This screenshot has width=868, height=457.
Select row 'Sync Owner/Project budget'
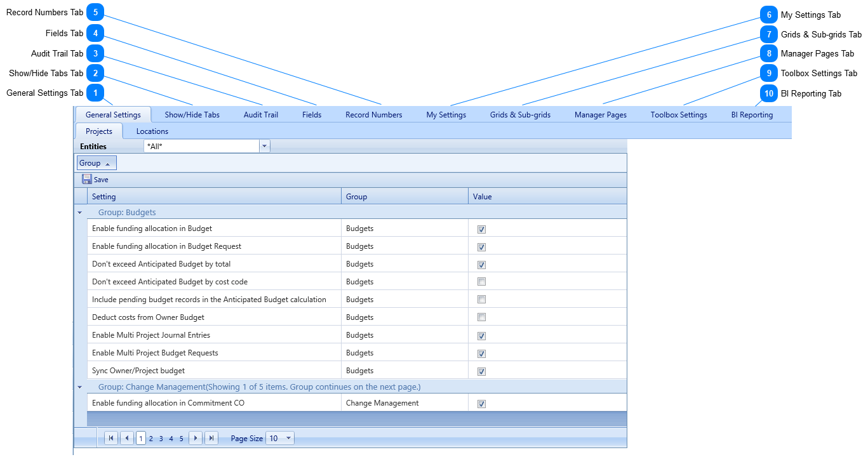point(357,370)
